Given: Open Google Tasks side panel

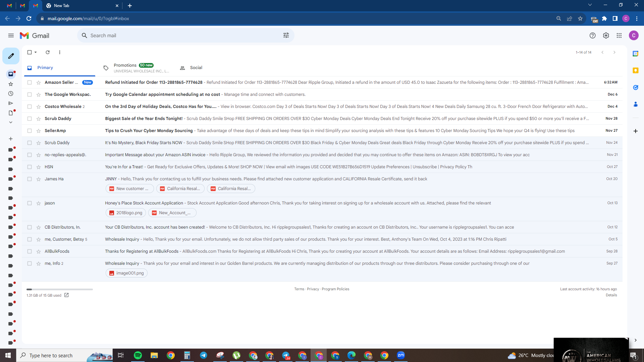Looking at the screenshot, I should coord(635,87).
